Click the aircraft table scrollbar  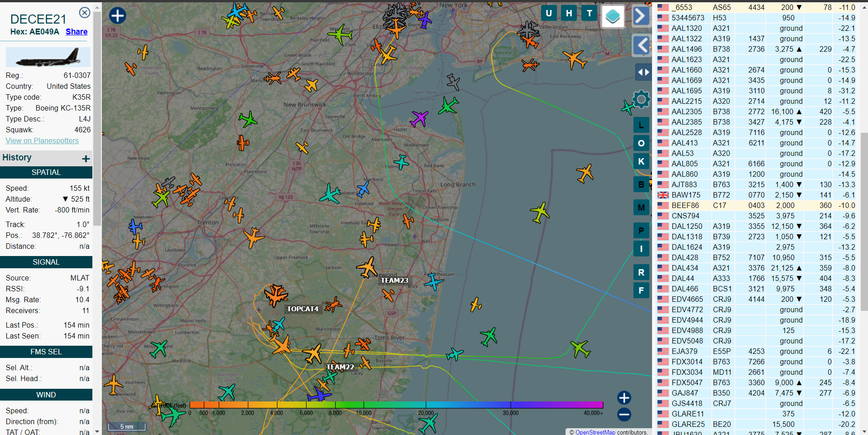pyautogui.click(x=864, y=222)
